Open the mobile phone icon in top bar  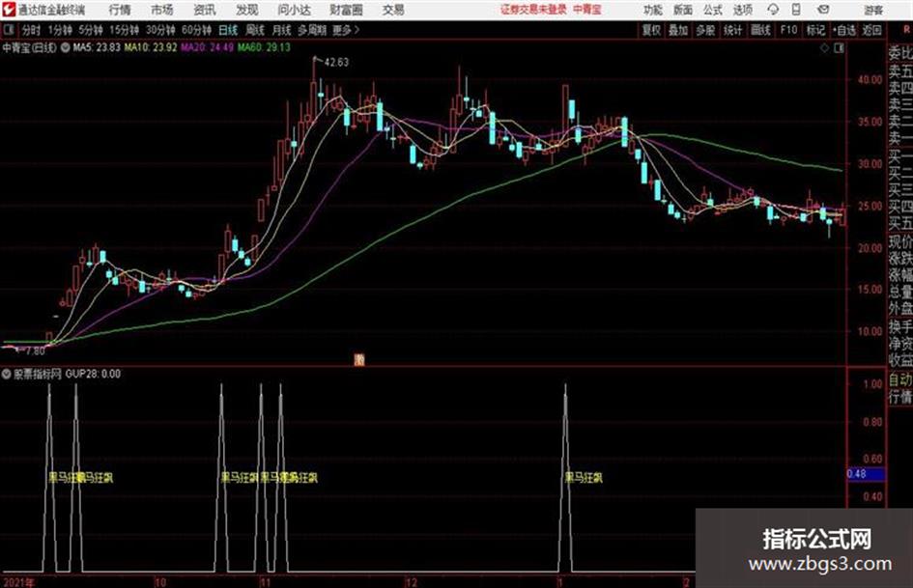click(796, 10)
